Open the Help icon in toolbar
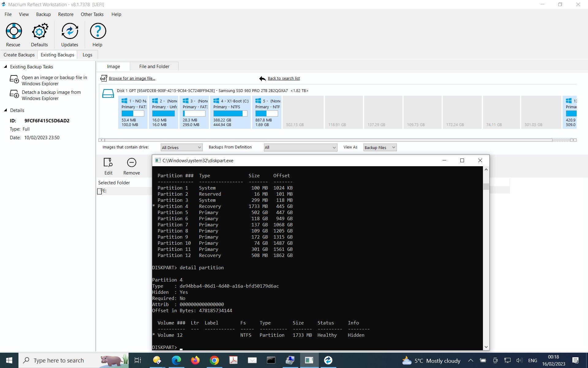 point(98,35)
